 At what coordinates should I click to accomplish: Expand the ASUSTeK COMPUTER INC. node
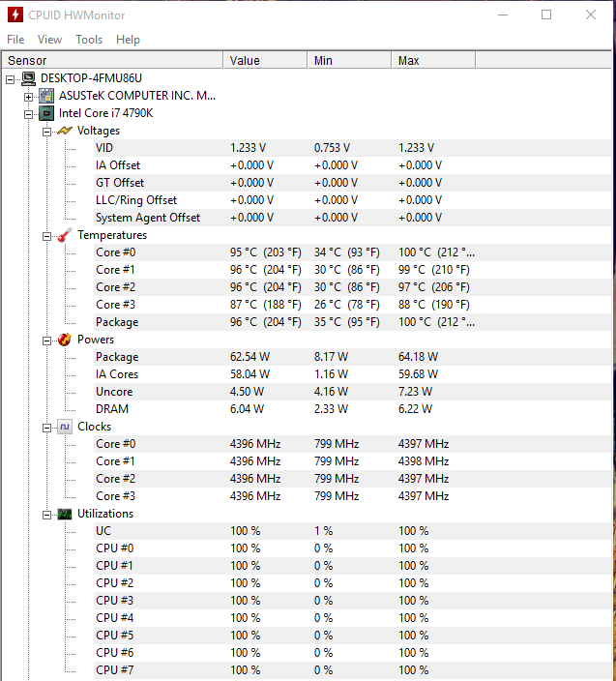[29, 97]
